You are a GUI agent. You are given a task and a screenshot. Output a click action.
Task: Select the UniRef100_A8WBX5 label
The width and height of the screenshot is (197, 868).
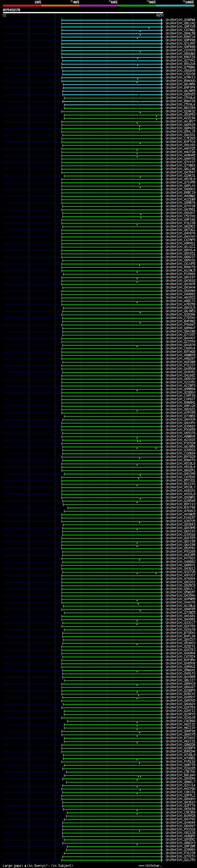(180, 355)
